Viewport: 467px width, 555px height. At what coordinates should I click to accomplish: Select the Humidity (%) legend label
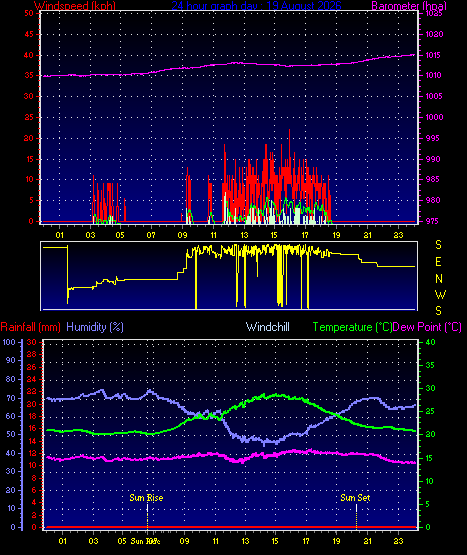tap(95, 327)
